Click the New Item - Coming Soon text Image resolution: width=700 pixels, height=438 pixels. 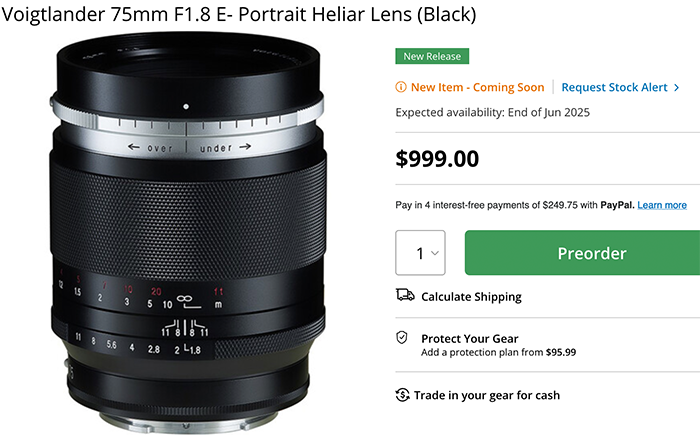(477, 87)
